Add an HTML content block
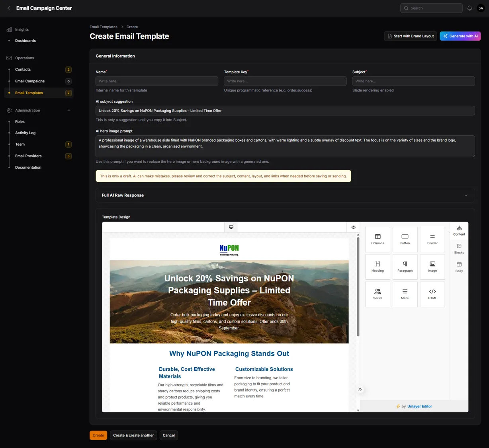 432,294
